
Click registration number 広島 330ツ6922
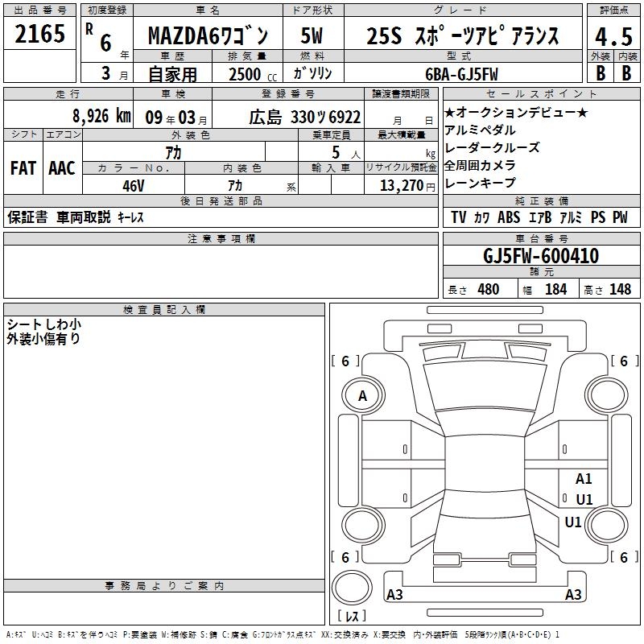coord(305,118)
